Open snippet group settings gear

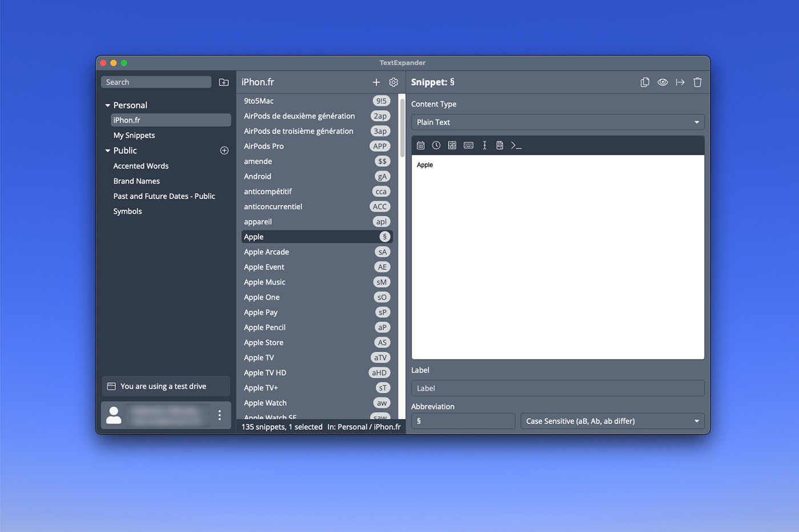tap(393, 82)
